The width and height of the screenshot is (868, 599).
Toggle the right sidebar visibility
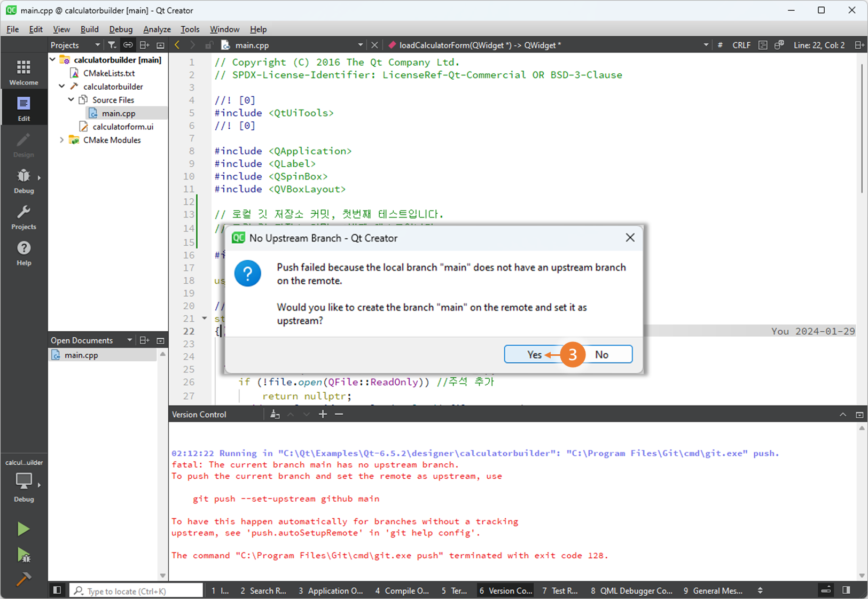[846, 590]
